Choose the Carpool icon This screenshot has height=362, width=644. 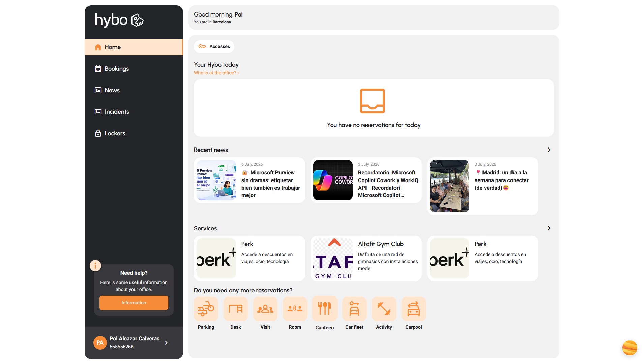point(413,308)
